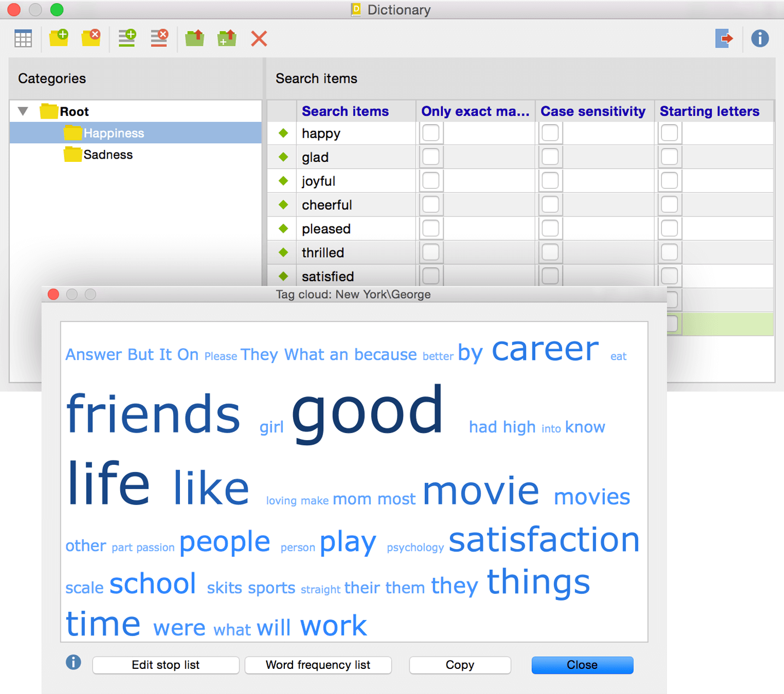The height and width of the screenshot is (694, 784).
Task: Click the word 'work' in tag cloud
Action: pyautogui.click(x=334, y=626)
